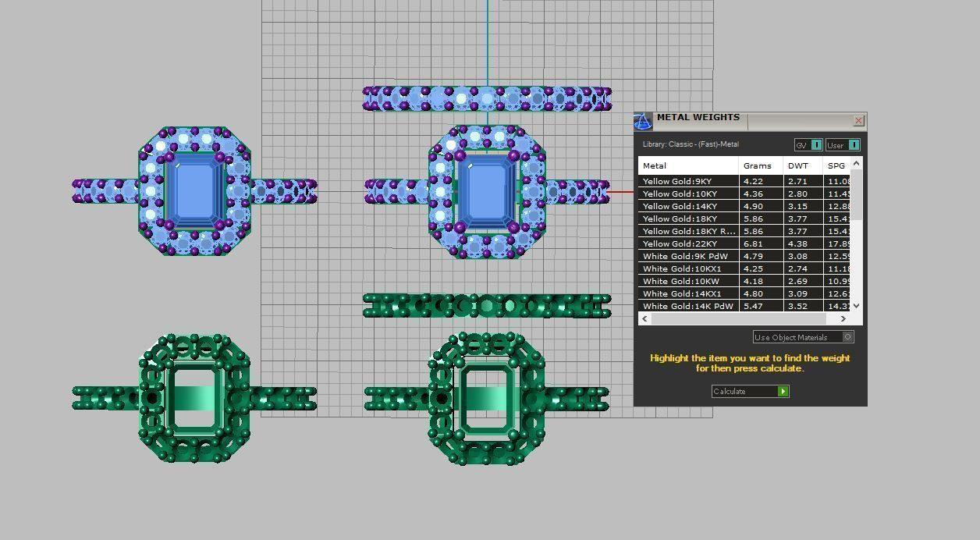Click the Metal column header
The width and height of the screenshot is (980, 540).
click(688, 165)
